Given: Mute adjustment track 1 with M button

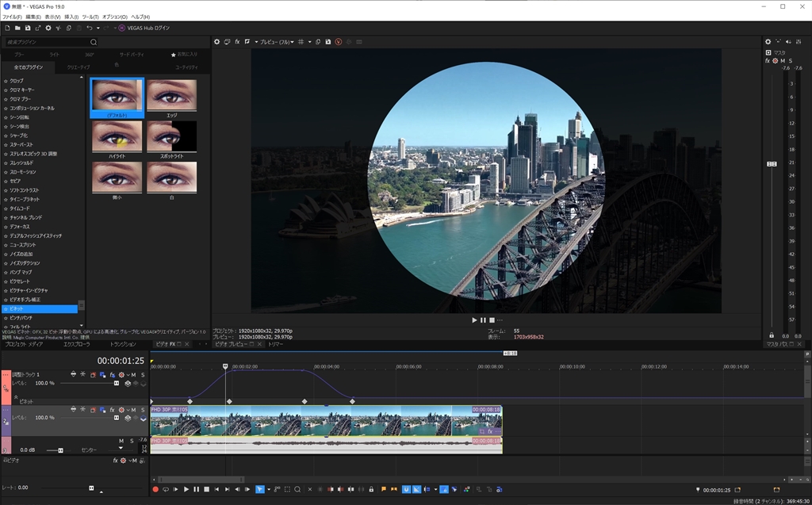Looking at the screenshot, I should coord(133,374).
